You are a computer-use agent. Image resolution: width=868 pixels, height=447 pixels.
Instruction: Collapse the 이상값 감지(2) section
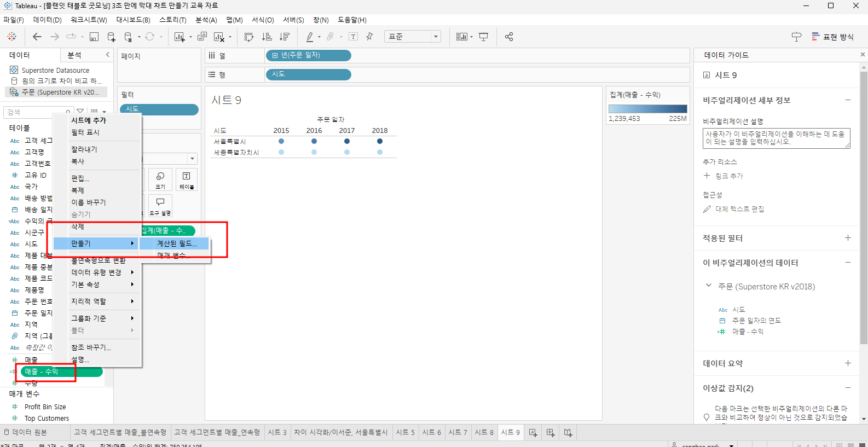point(848,387)
